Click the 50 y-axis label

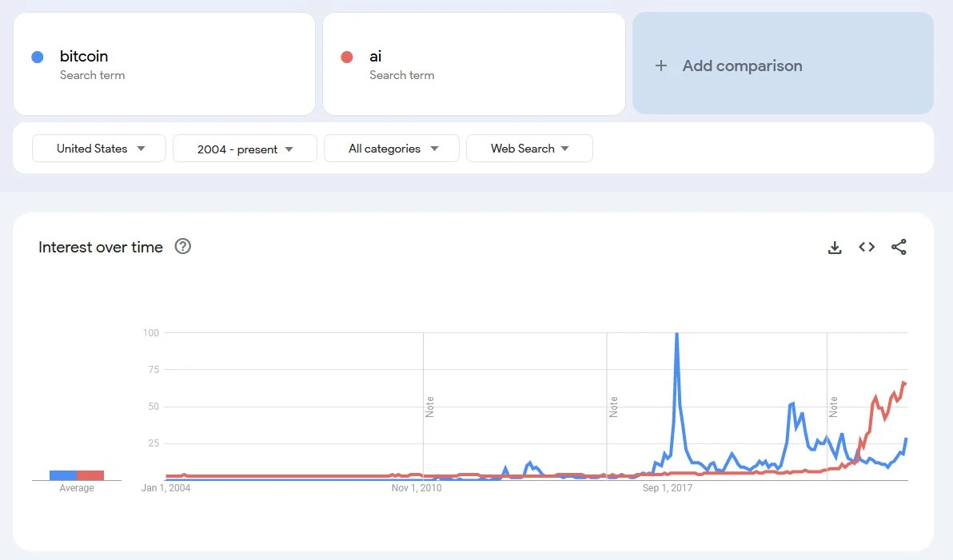tap(154, 407)
